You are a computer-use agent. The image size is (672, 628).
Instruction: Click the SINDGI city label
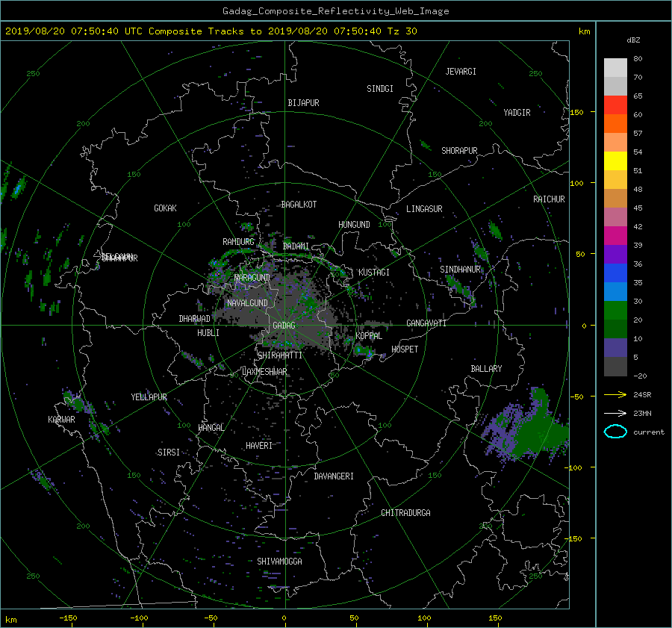click(x=380, y=89)
